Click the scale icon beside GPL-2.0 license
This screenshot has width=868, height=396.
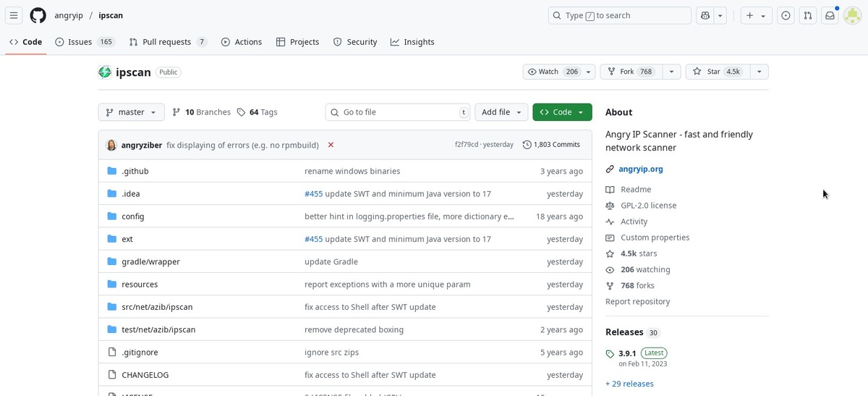click(610, 206)
